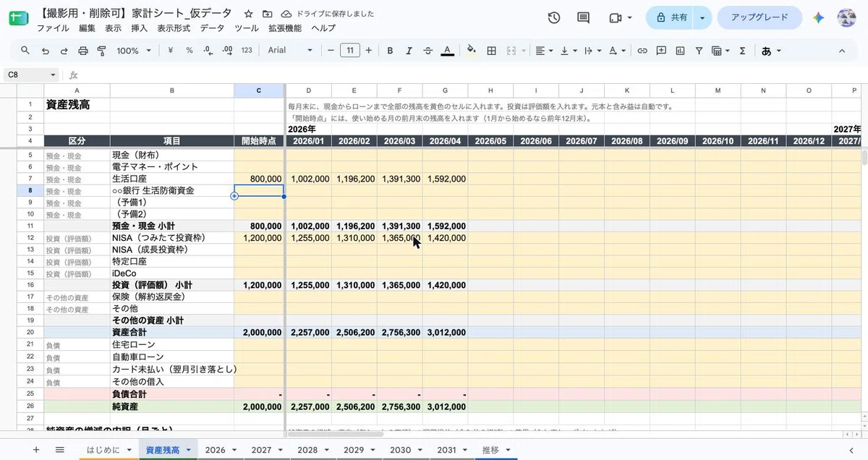Star the document
The width and height of the screenshot is (868, 460).
248,14
